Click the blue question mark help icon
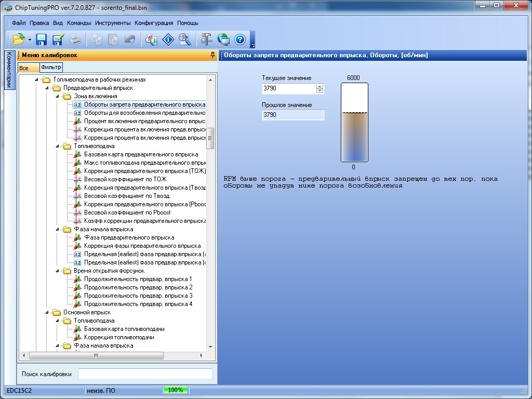The width and height of the screenshot is (532, 399). [240, 39]
